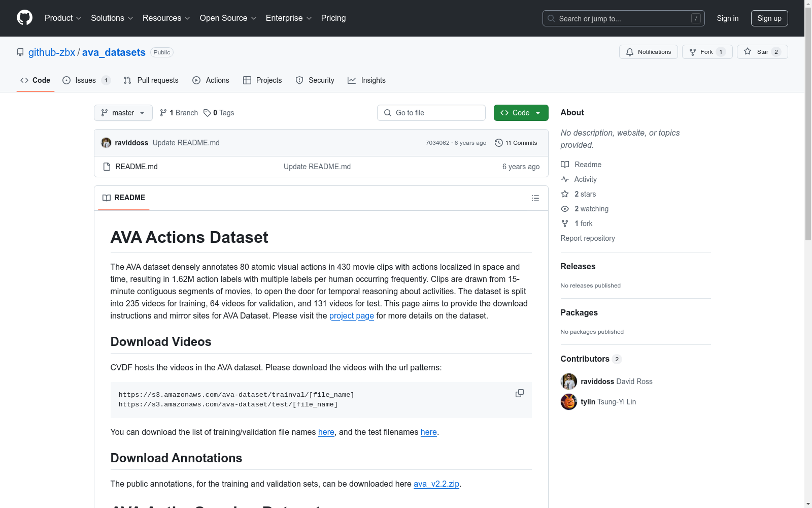Click the bell icon in Notifications button
This screenshot has height=508, width=812.
(630, 52)
